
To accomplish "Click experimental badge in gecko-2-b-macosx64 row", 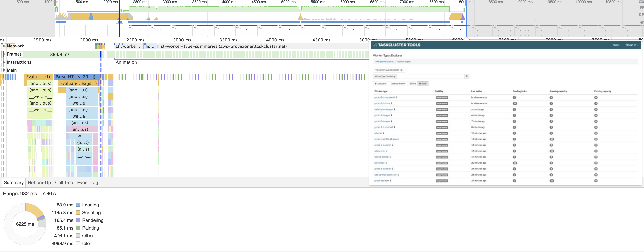I will coord(442,98).
